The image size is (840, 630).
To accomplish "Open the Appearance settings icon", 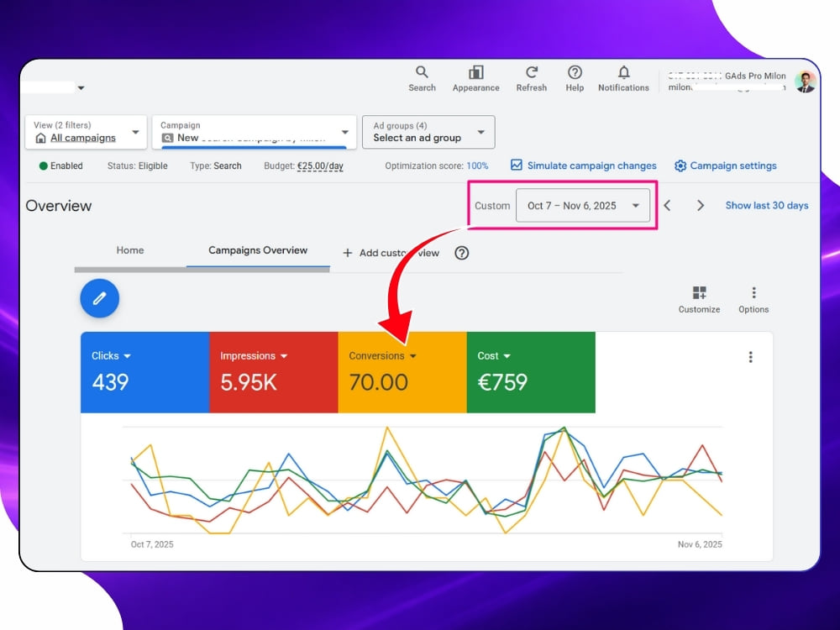I will (x=475, y=79).
